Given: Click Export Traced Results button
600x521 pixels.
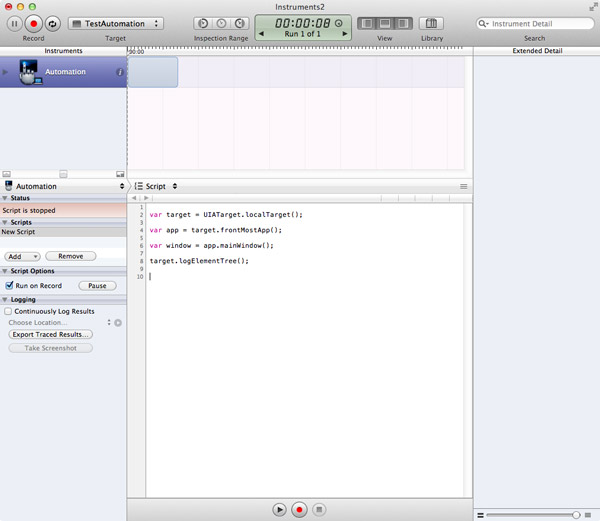Looking at the screenshot, I should (50, 334).
